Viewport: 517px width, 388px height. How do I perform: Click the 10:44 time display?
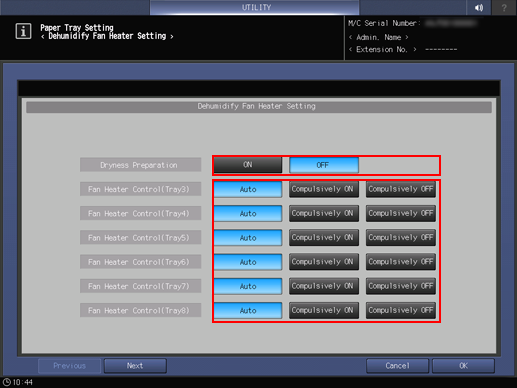pyautogui.click(x=23, y=382)
